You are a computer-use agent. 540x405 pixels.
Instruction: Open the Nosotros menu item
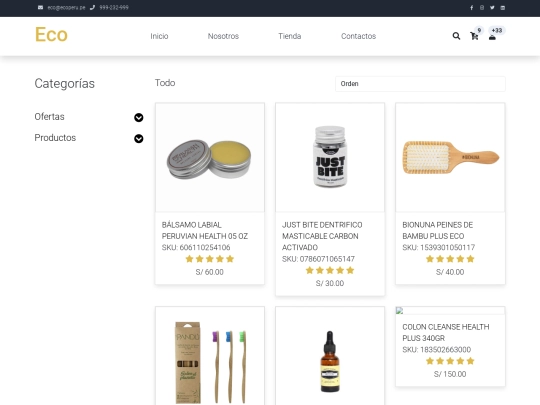pyautogui.click(x=223, y=36)
